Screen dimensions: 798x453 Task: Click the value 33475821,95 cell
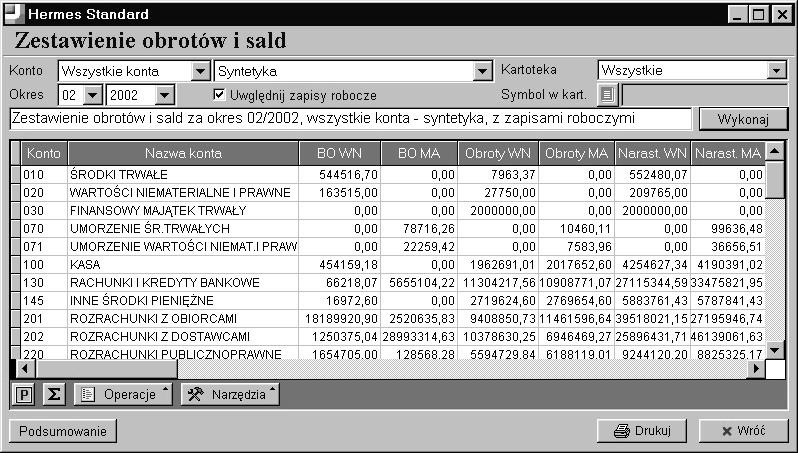pyautogui.click(x=728, y=282)
